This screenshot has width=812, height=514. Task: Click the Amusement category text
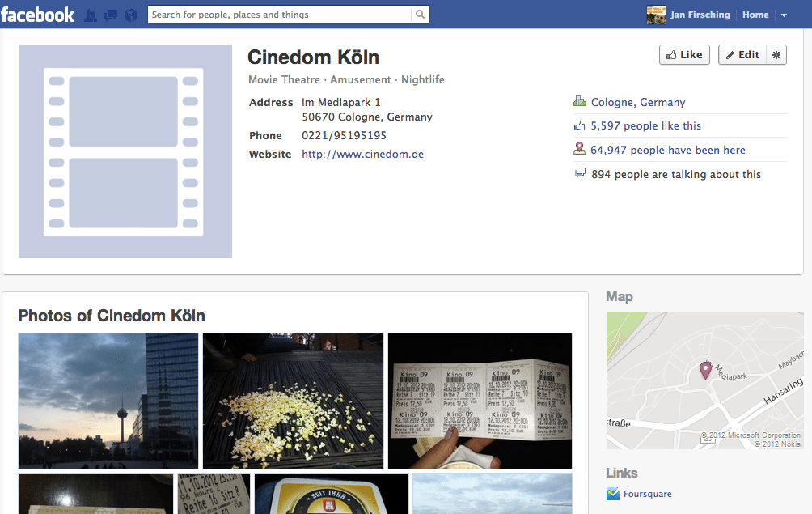pyautogui.click(x=361, y=80)
